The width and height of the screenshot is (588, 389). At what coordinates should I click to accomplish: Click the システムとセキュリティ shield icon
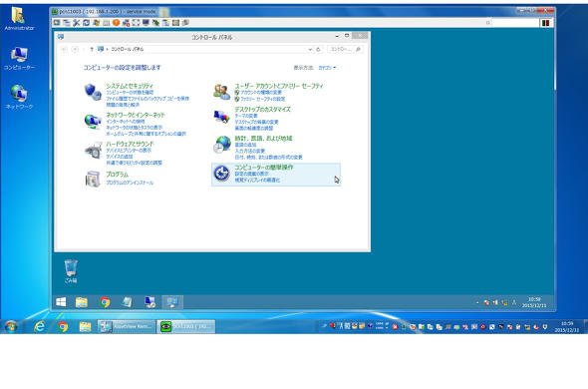93,92
